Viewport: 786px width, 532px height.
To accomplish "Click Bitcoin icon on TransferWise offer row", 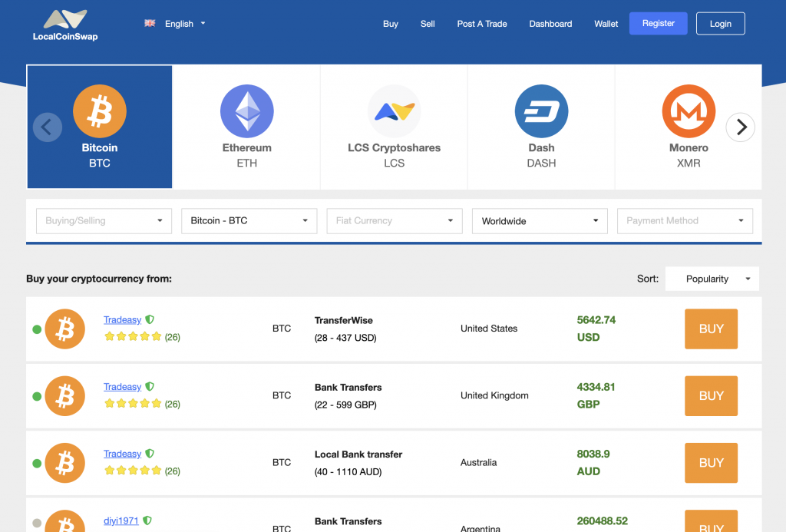I will pyautogui.click(x=64, y=329).
